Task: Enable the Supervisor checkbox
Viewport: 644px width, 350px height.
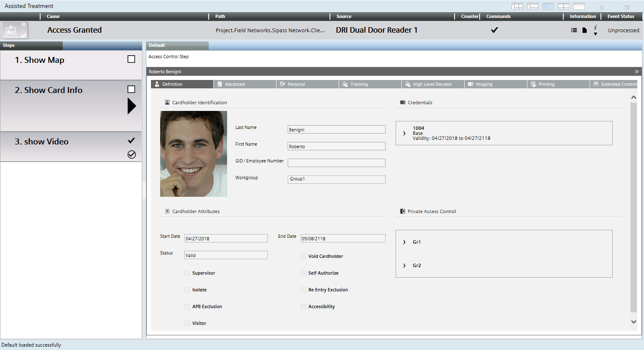Action: [187, 273]
